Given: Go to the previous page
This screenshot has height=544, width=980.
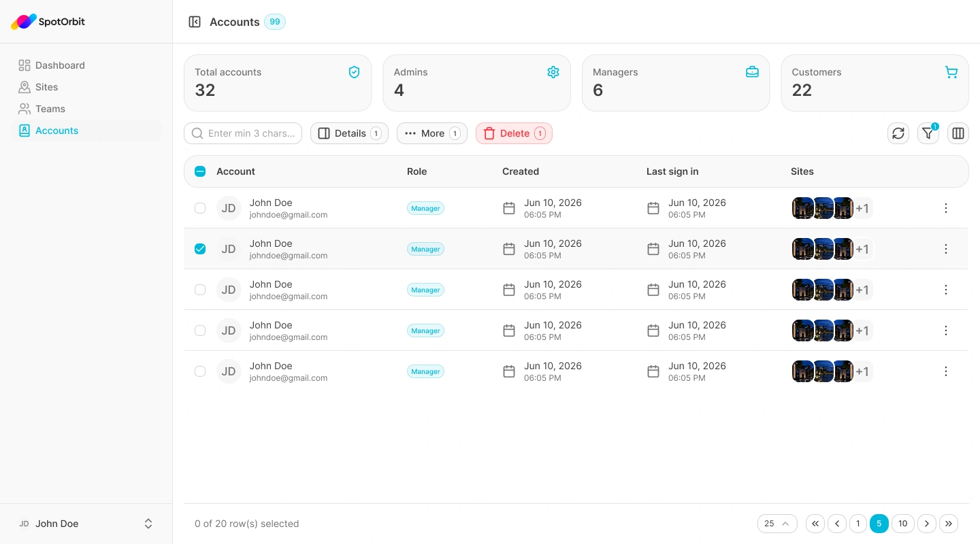Looking at the screenshot, I should [837, 524].
